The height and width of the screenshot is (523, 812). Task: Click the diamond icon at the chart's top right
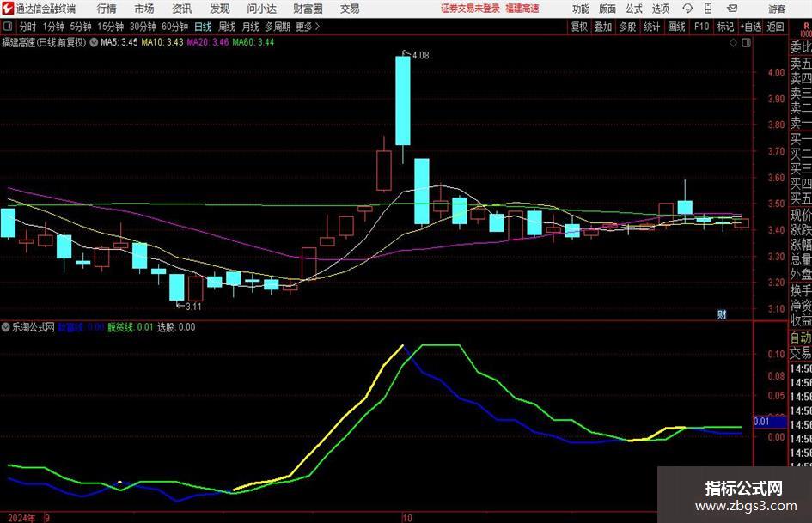coord(733,42)
